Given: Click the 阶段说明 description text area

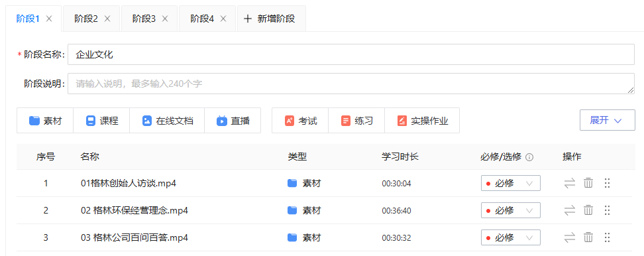Looking at the screenshot, I should coord(351,84).
